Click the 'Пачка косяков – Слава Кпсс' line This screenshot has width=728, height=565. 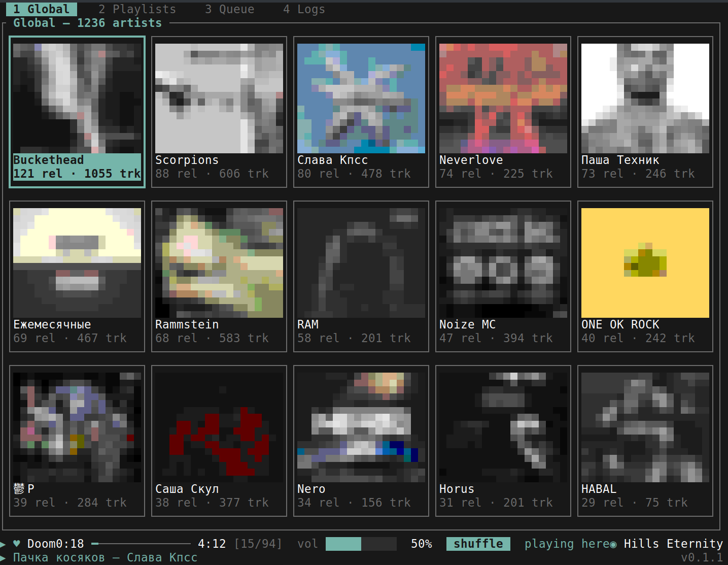(105, 557)
